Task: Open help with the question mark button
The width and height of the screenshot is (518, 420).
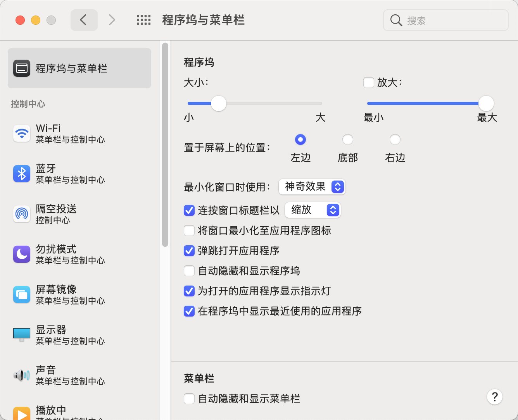Action: pyautogui.click(x=495, y=397)
